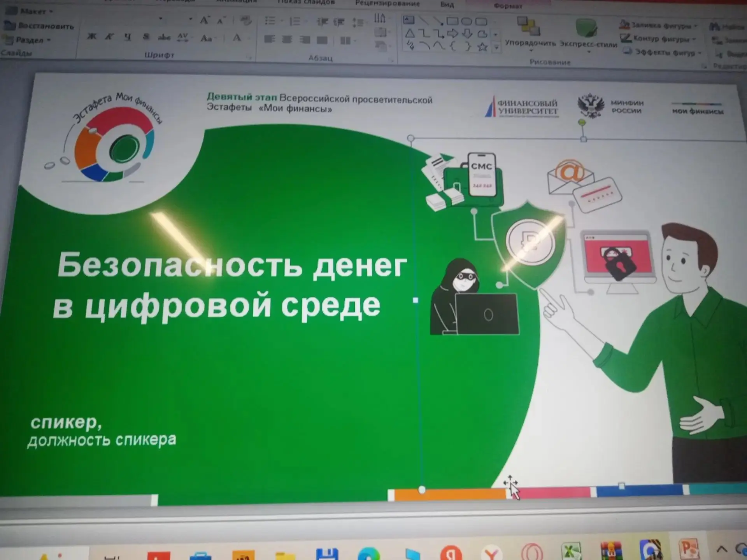Select the rectangle shape
Screen dimensions: 747x560
(452, 21)
